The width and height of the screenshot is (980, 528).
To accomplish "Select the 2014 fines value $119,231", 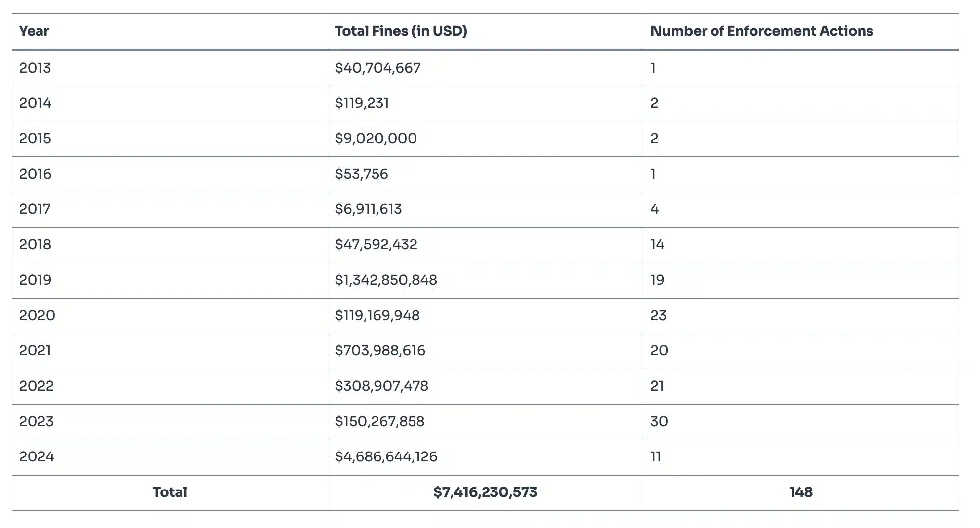I will 362,103.
